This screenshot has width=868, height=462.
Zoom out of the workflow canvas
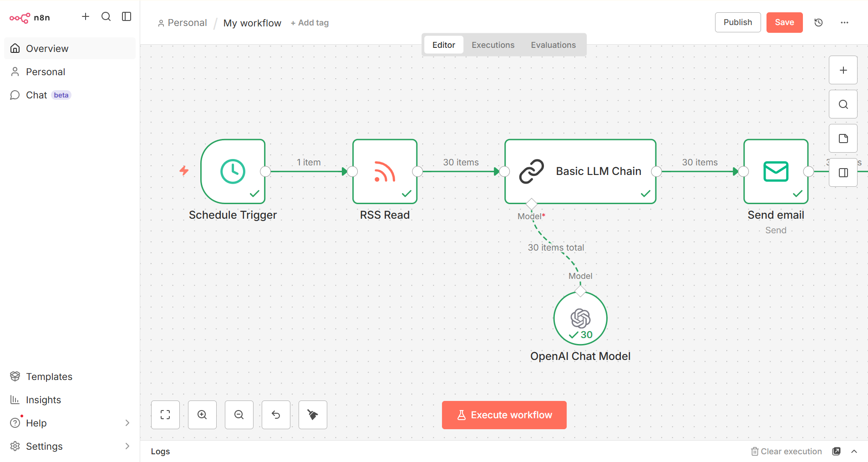pyautogui.click(x=239, y=415)
